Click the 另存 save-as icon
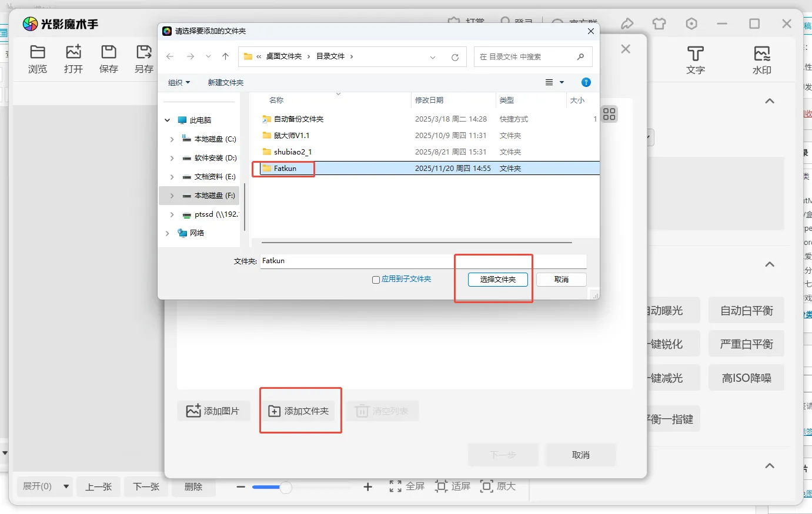 [144, 52]
